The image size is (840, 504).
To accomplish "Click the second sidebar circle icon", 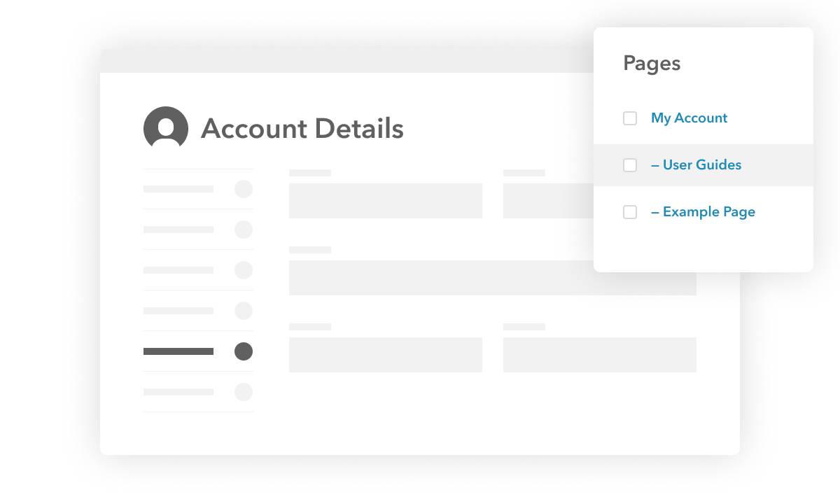I will 244,230.
